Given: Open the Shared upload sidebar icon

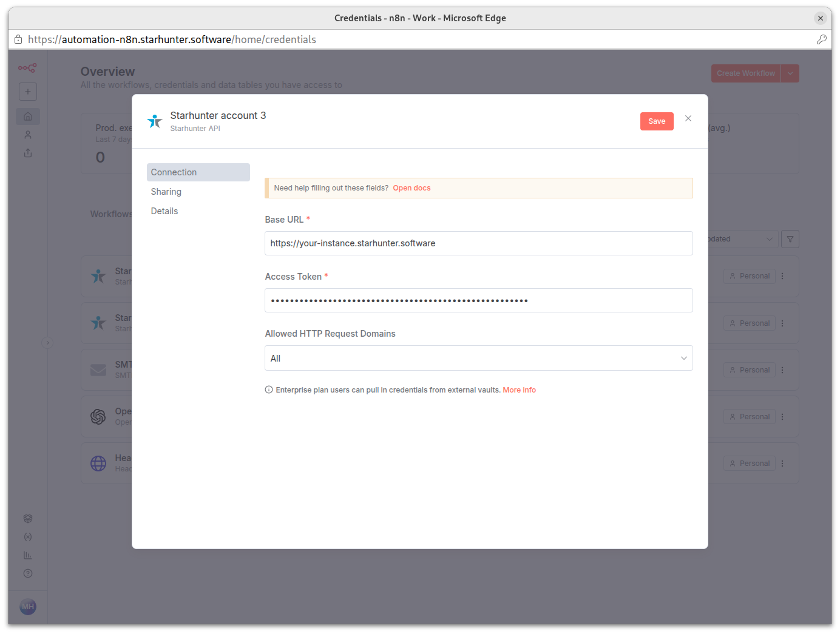Looking at the screenshot, I should 28,153.
